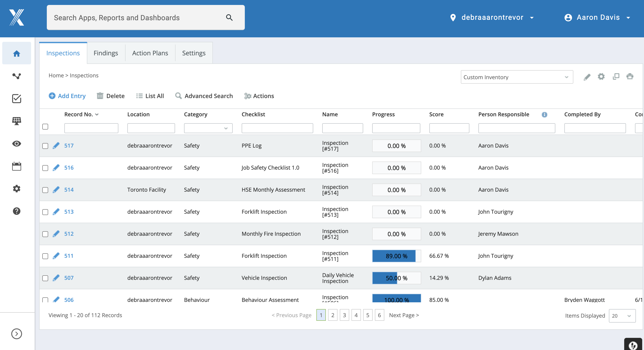Click the 89.00% progress bar on row 511
Image resolution: width=644 pixels, height=350 pixels.
pyautogui.click(x=394, y=256)
